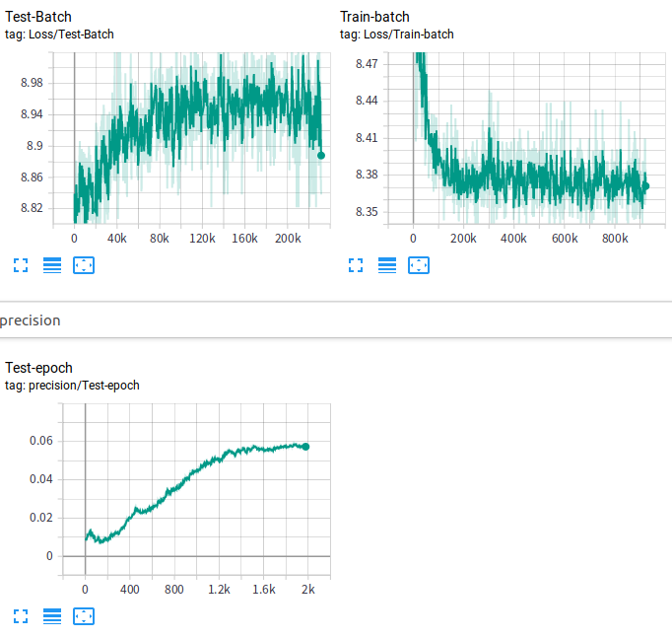Toggle log scale y-axis on Test-epoch chart

pos(52,616)
